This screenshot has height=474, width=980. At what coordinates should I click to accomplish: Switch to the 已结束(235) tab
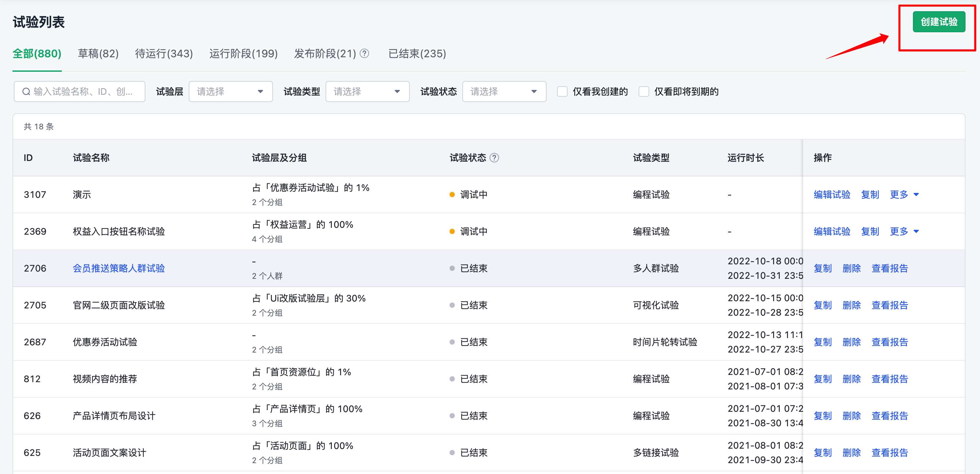click(x=417, y=54)
